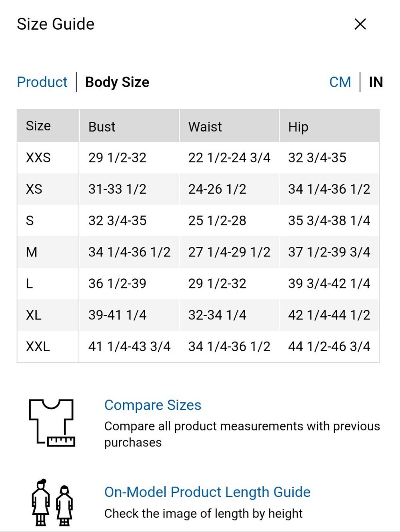Viewport: 400px width, 532px height.
Task: Select the XXS size row
Action: [x=198, y=158]
